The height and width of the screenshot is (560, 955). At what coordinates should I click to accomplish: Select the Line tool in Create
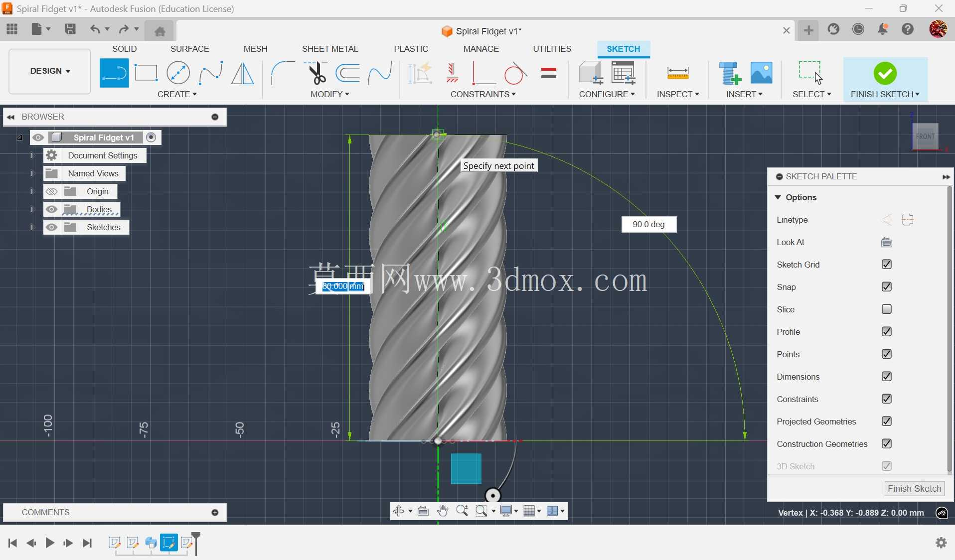[114, 73]
